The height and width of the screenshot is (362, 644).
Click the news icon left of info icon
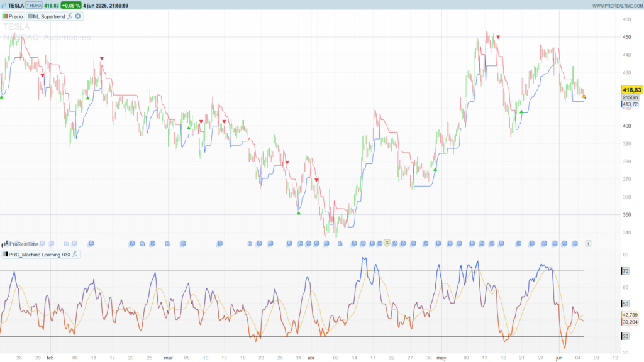575,243
